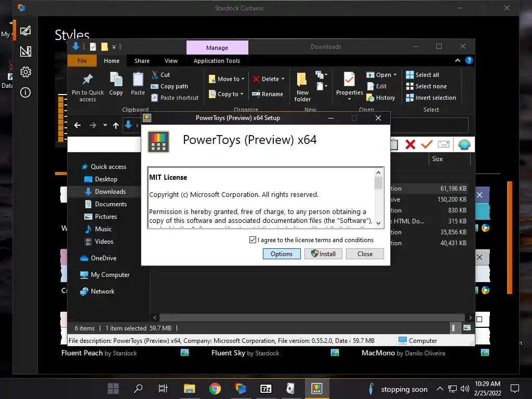Click Select all in the ribbon
This screenshot has width=532, height=399.
(422, 75)
